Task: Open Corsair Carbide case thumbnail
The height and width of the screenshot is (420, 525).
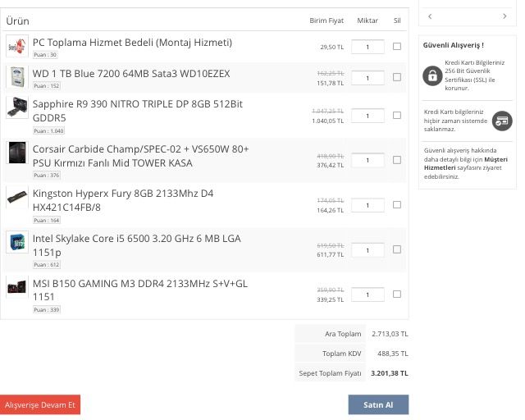Action: 17,153
